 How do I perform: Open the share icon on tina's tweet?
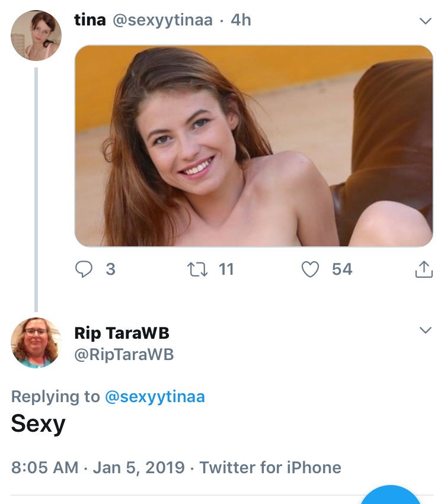tap(424, 269)
